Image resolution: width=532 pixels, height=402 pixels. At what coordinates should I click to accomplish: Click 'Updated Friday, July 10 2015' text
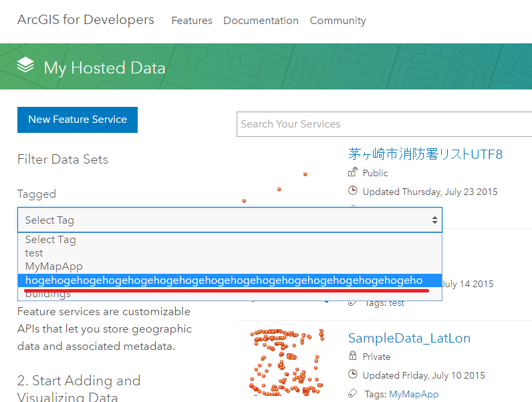424,375
